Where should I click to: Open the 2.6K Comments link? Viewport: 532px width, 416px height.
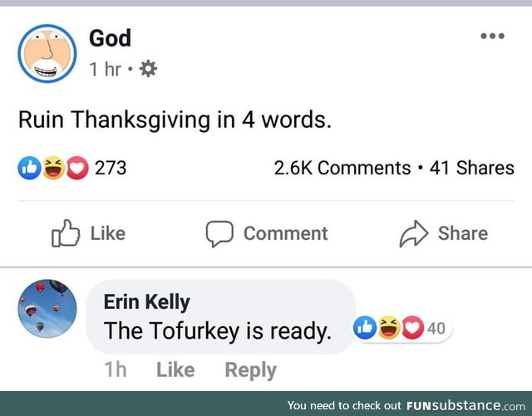[342, 168]
